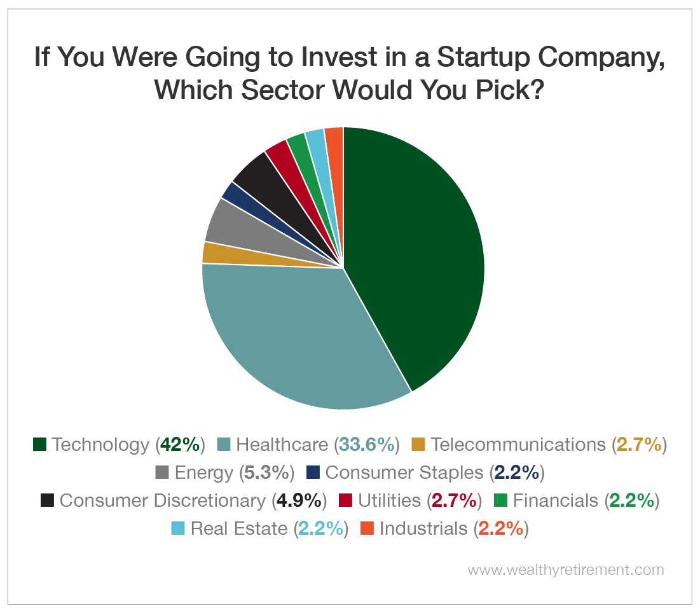700x613 pixels.
Task: Click the orange Industrials legend swatch
Action: coord(367,528)
